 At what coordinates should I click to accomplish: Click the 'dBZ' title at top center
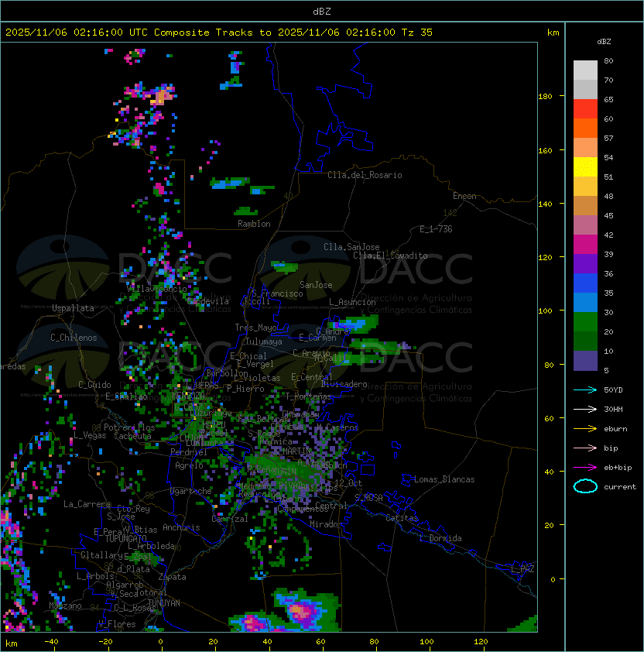322,12
